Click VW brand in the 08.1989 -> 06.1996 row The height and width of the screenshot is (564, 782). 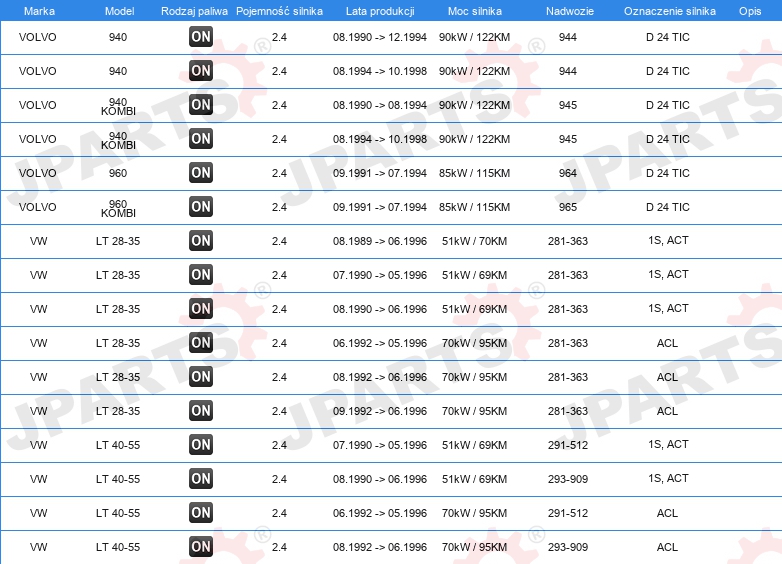tap(38, 241)
